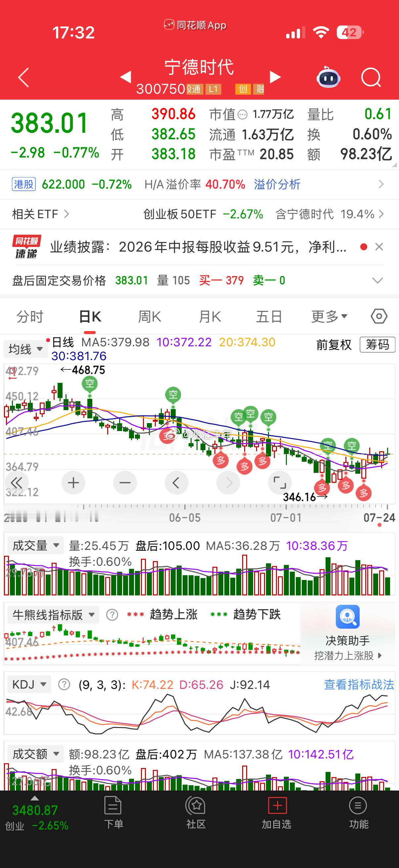This screenshot has width=399, height=868.
Task: Open chart settings hexagon icon
Action: point(379,316)
